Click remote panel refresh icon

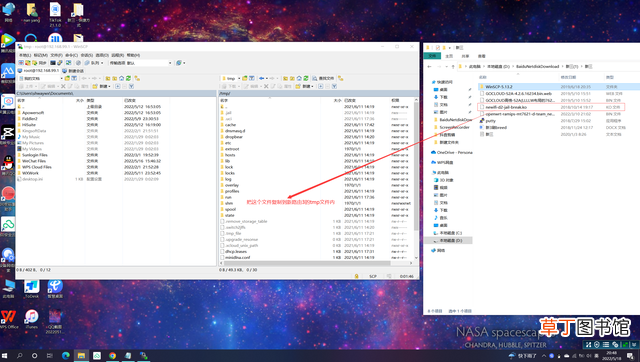[306, 78]
